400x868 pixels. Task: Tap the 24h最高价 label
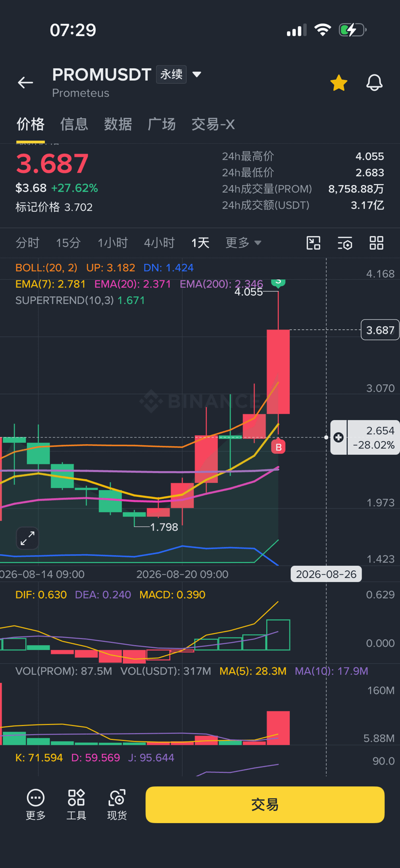tap(248, 156)
